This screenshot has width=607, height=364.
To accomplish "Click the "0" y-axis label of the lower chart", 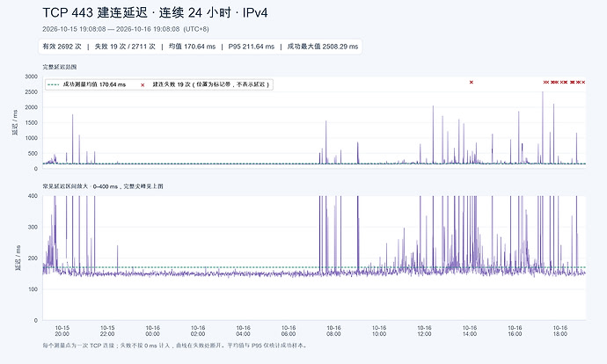I will pos(36,320).
